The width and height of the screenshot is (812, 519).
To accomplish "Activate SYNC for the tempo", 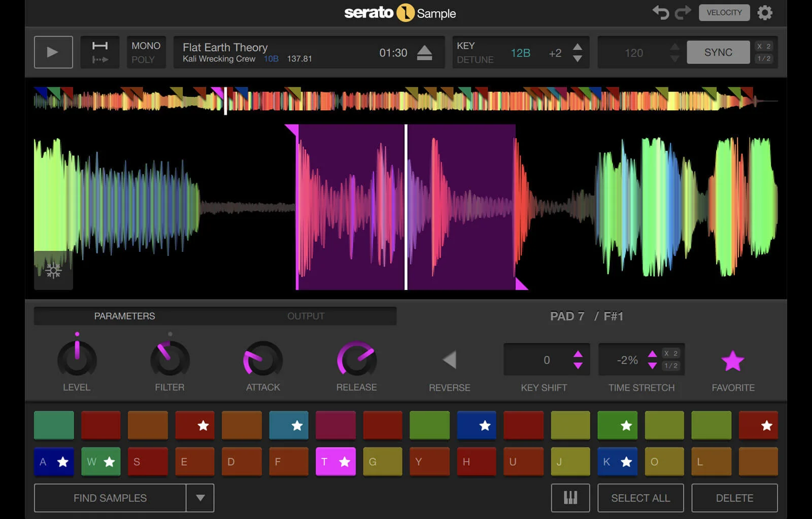I will (718, 52).
